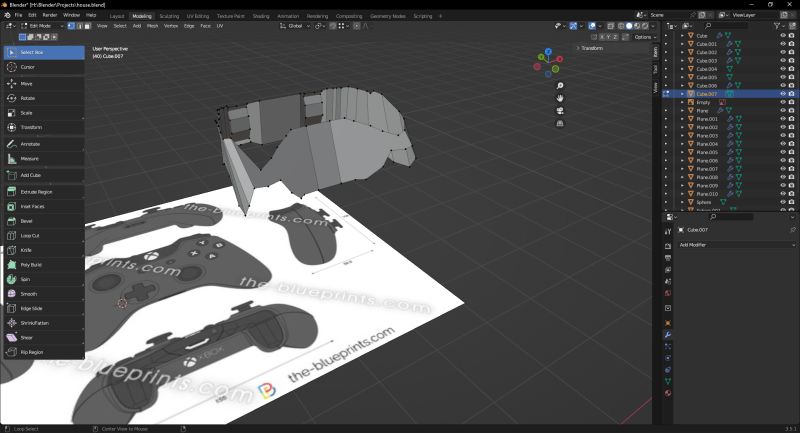Image resolution: width=800 pixels, height=433 pixels.
Task: Open the Vertex menu
Action: 170,26
